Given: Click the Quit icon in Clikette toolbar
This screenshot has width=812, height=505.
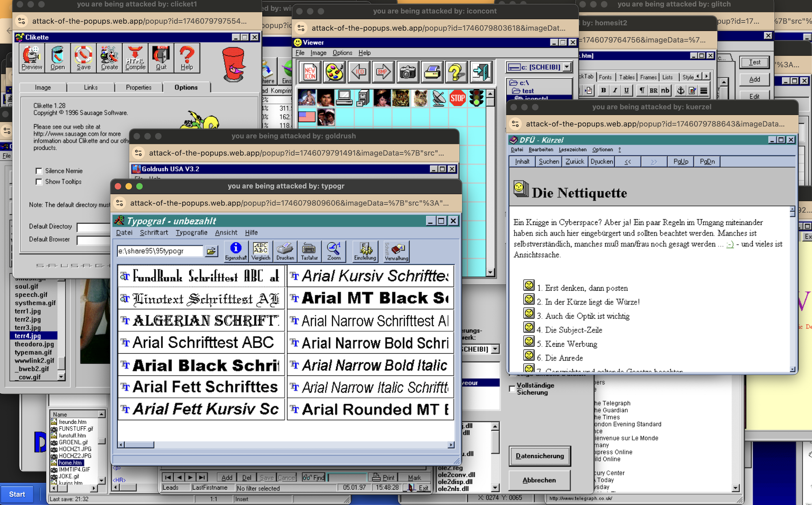Looking at the screenshot, I should 161,58.
